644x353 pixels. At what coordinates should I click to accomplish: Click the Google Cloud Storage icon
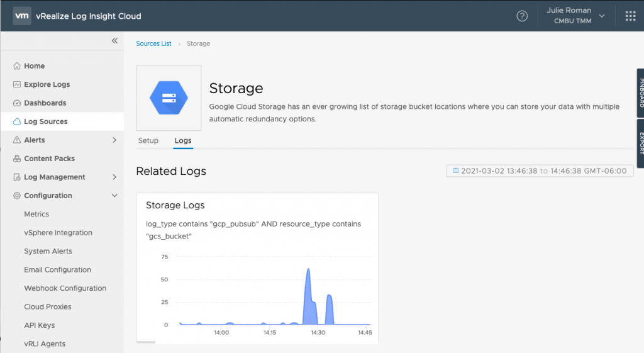tap(169, 98)
